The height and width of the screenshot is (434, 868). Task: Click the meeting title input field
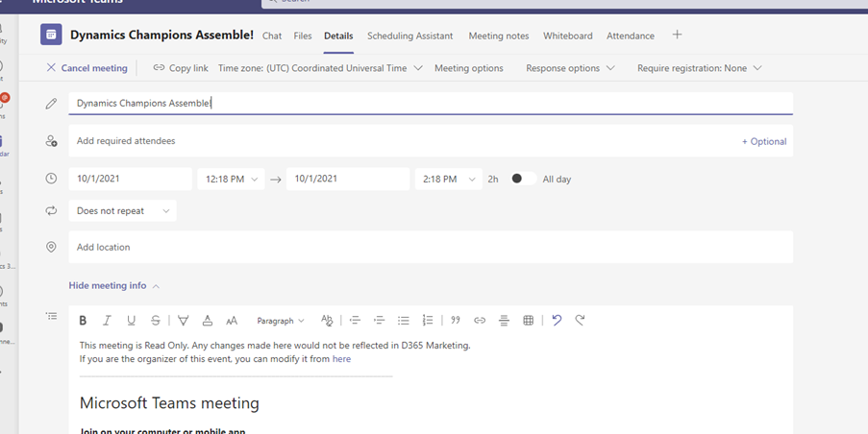431,104
